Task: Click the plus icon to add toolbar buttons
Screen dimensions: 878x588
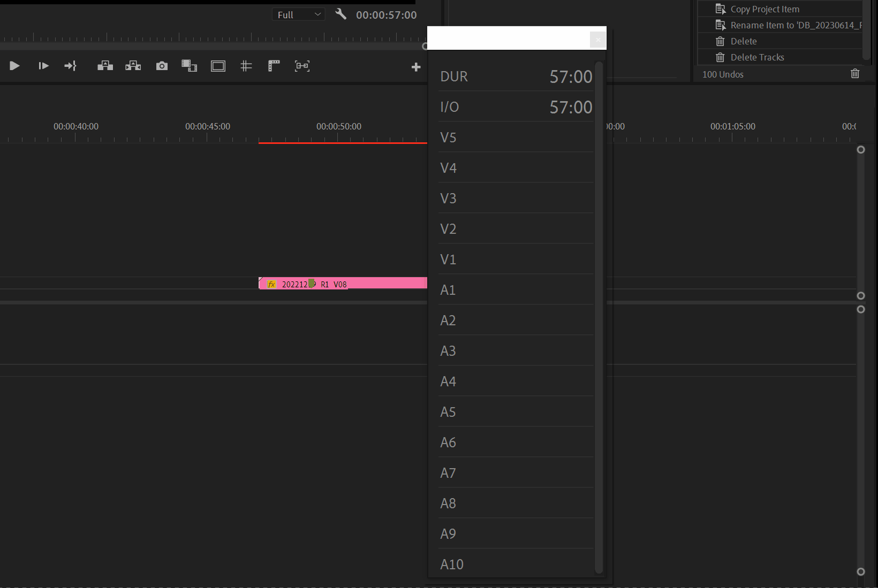Action: point(416,66)
